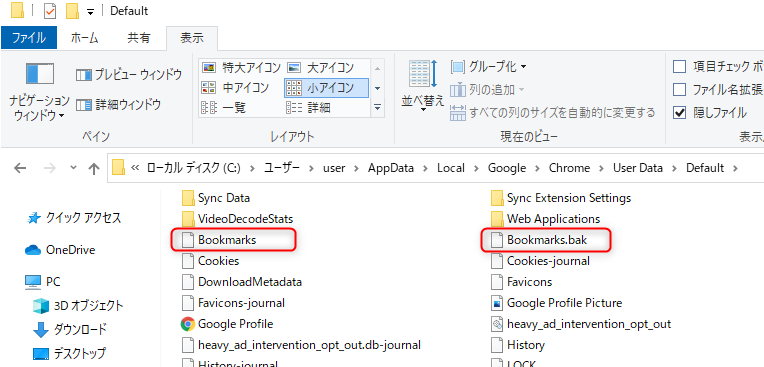Image resolution: width=764 pixels, height=367 pixels.
Task: Expand the full layout gallery list
Action: tap(378, 107)
